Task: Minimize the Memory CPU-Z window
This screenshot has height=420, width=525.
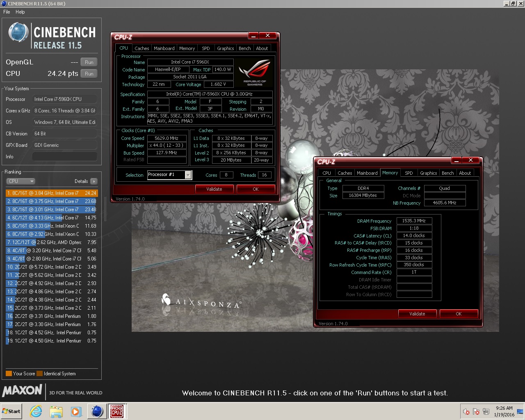Action: 457,160
